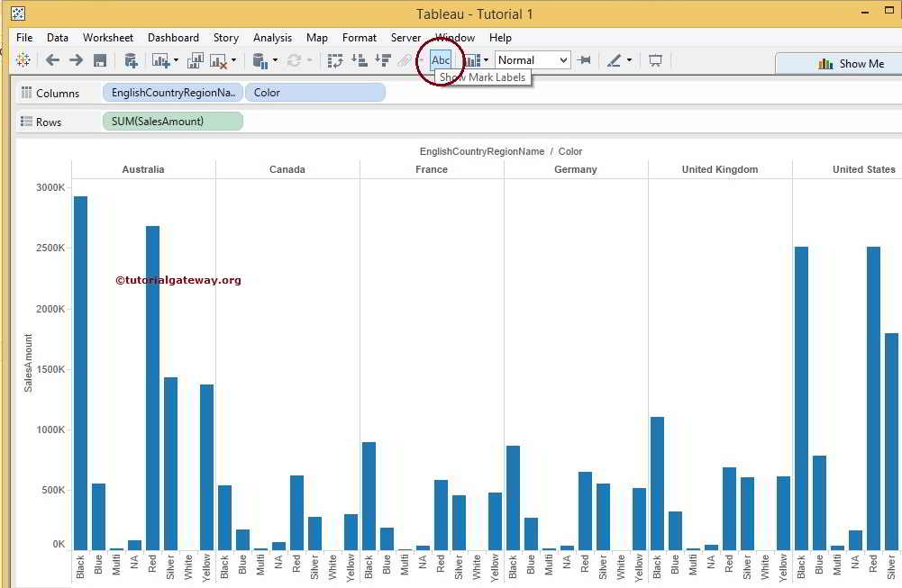Open the Analysis menu
Image resolution: width=902 pixels, height=588 pixels.
click(272, 38)
